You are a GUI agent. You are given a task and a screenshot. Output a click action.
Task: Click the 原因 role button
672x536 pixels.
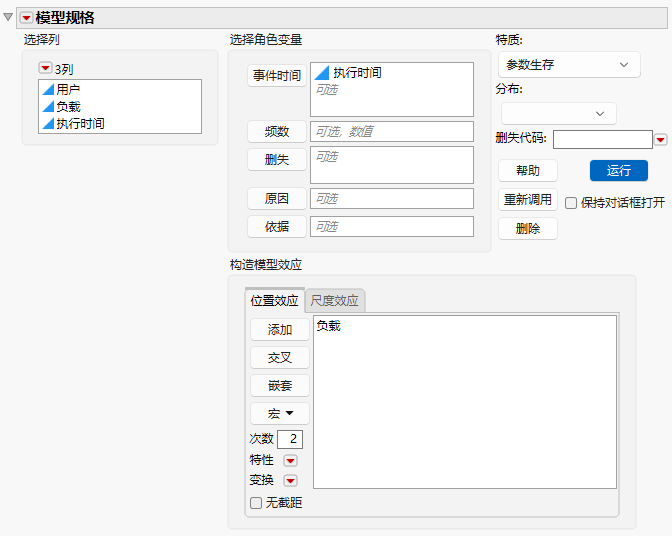[x=277, y=198]
